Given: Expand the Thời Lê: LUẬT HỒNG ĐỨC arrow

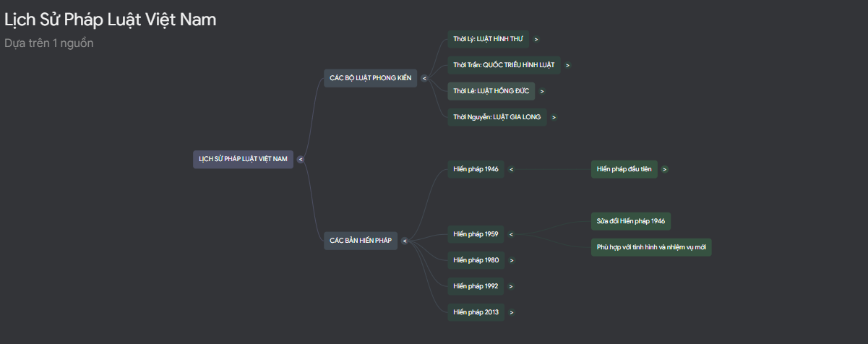Looking at the screenshot, I should (542, 91).
